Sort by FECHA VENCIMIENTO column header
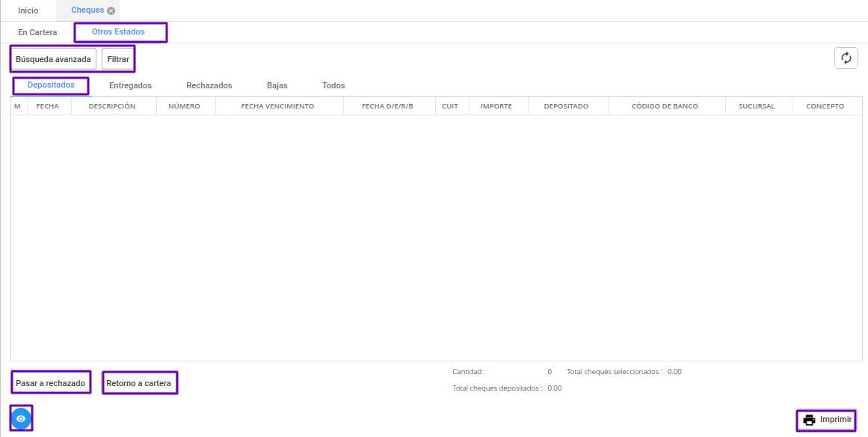Image resolution: width=868 pixels, height=437 pixels. pyautogui.click(x=278, y=106)
